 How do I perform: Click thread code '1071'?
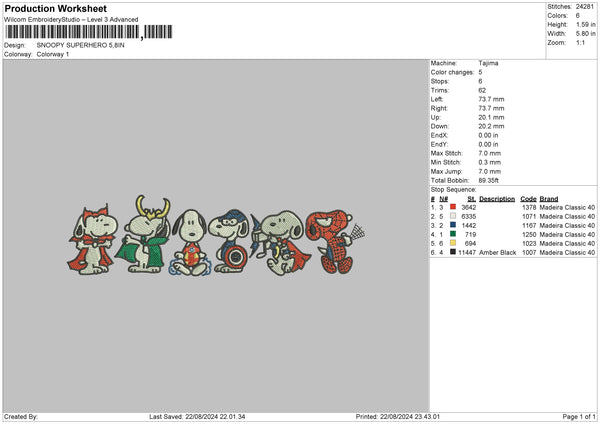(x=529, y=217)
